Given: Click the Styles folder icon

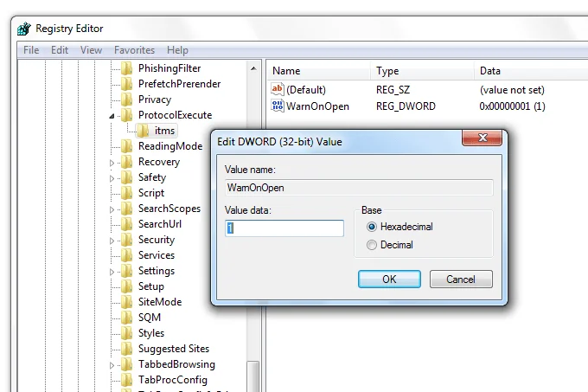Looking at the screenshot, I should click(x=127, y=333).
